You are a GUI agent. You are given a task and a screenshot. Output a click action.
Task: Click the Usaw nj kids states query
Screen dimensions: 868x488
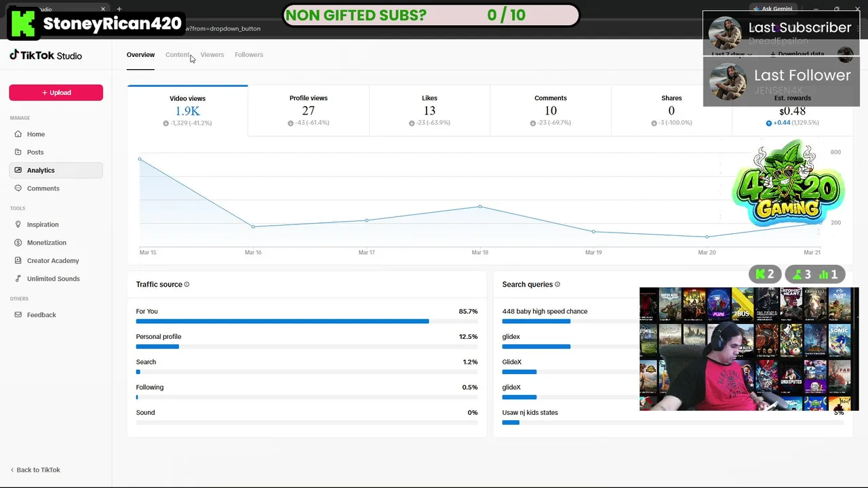coord(530,413)
